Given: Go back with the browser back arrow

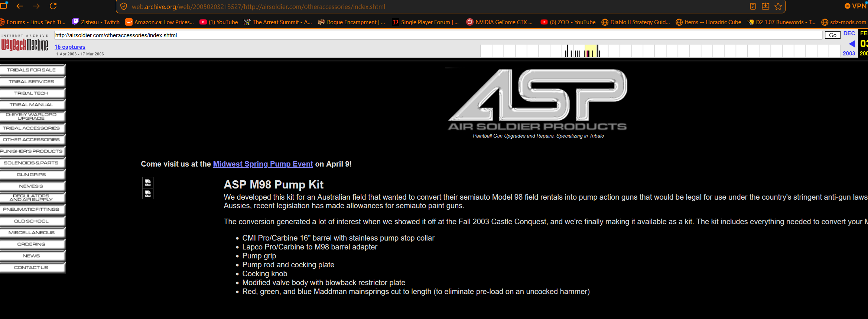Looking at the screenshot, I should coord(20,6).
